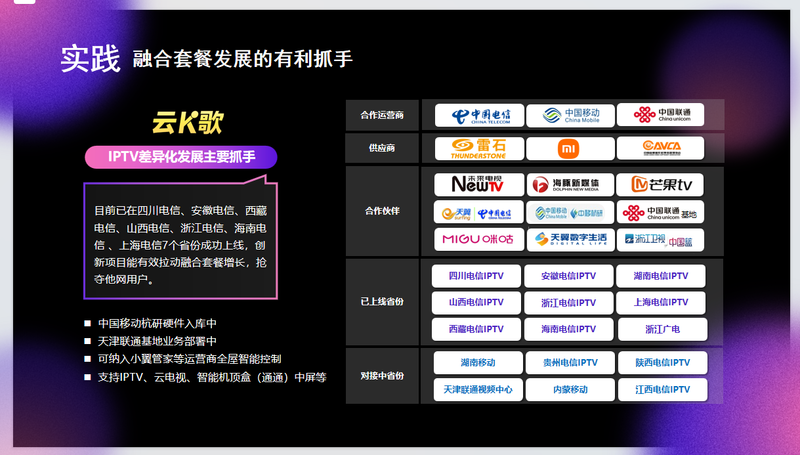Click the 芒果tv logo
800x455 pixels.
point(660,185)
